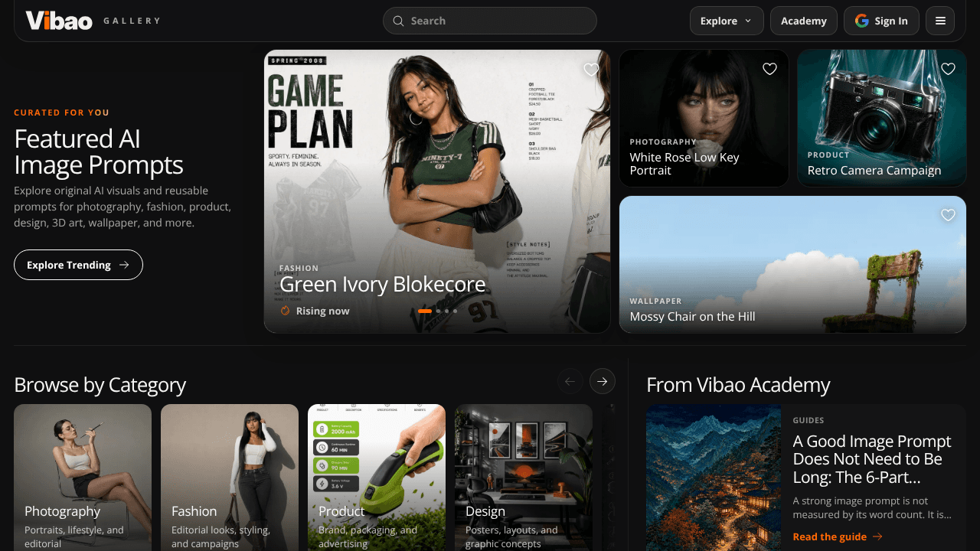This screenshot has width=980, height=551.
Task: Click the Explore Trending button
Action: pyautogui.click(x=78, y=265)
